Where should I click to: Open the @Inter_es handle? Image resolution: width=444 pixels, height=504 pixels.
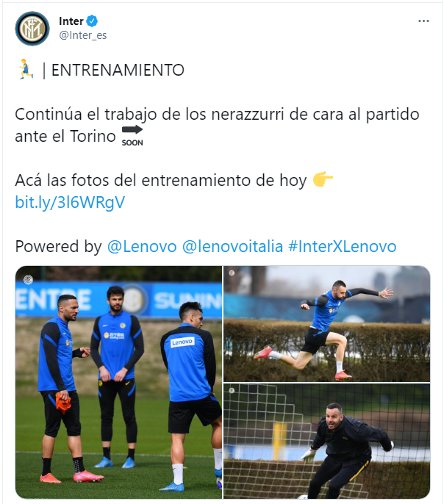[82, 35]
